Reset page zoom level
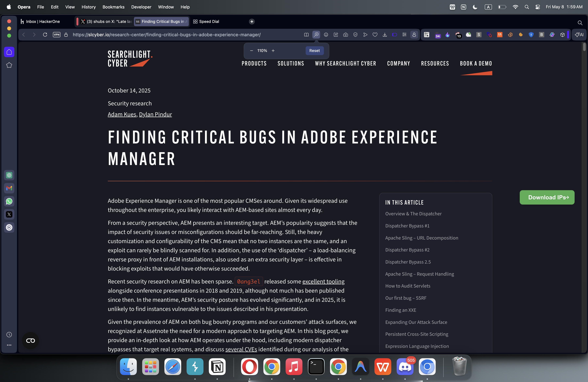588x382 pixels. pyautogui.click(x=315, y=51)
